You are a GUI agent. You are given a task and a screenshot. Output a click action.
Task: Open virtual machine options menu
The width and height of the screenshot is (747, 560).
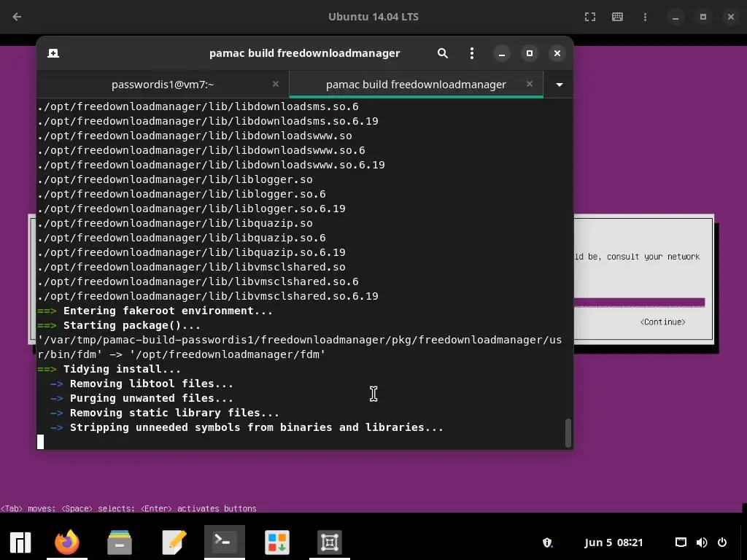(x=645, y=17)
